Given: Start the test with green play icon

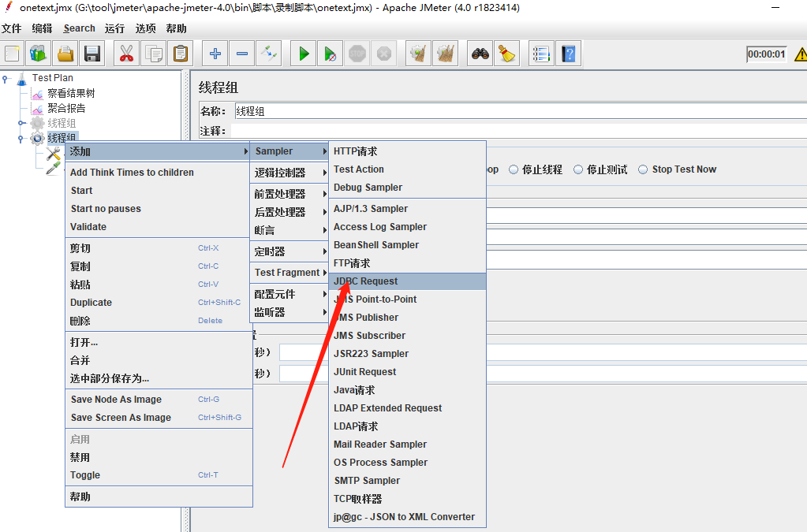Looking at the screenshot, I should pos(304,54).
